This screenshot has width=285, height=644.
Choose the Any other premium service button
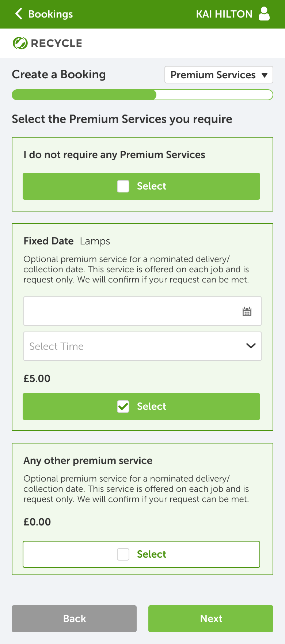(x=141, y=554)
